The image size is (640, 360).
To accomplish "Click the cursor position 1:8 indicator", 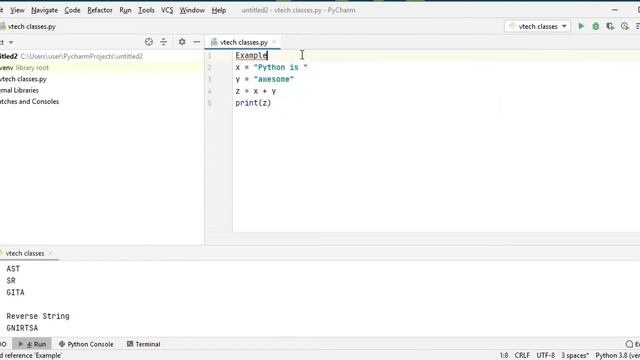I will pyautogui.click(x=504, y=356).
